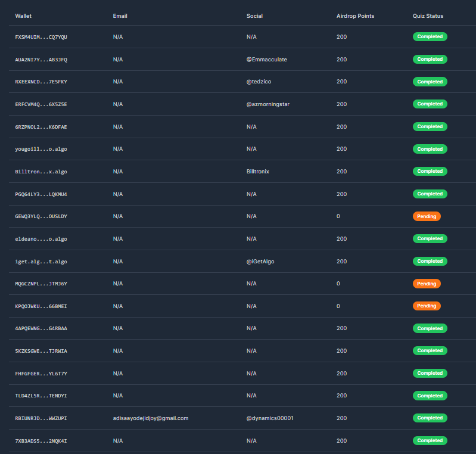This screenshot has height=454, width=476.
Task: Click the @Emmacculate social handle
Action: pos(266,60)
